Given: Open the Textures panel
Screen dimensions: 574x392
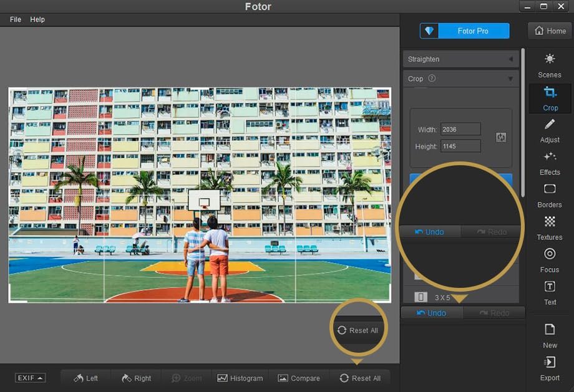Looking at the screenshot, I should (x=550, y=229).
